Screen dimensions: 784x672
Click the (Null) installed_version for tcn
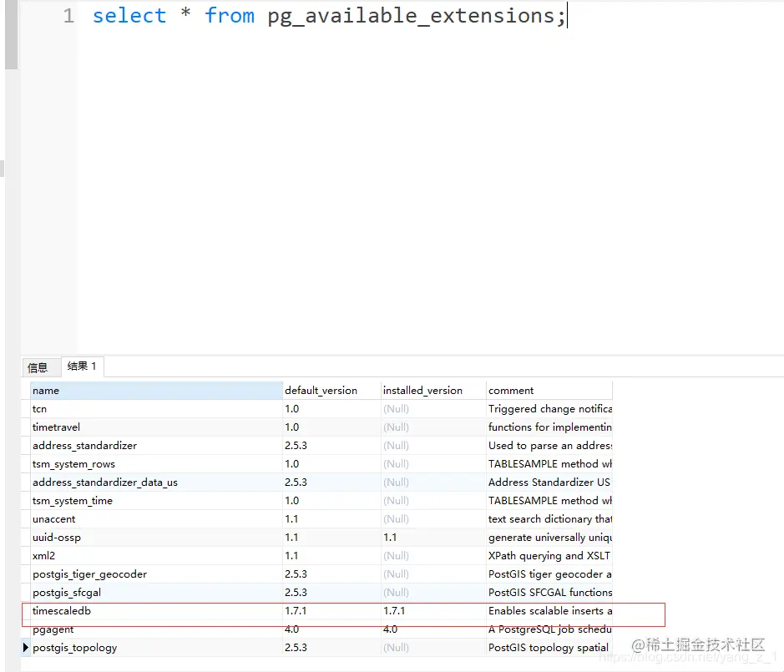click(433, 409)
